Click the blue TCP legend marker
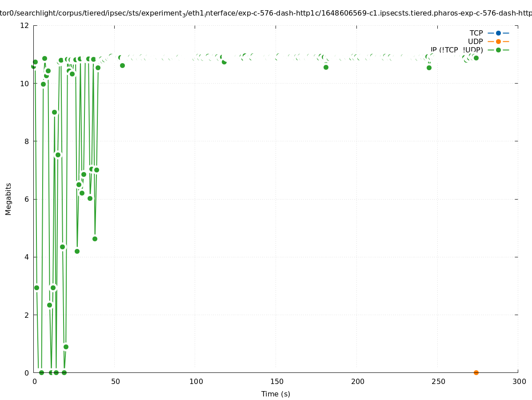This screenshot has height=400, width=532. 498,33
